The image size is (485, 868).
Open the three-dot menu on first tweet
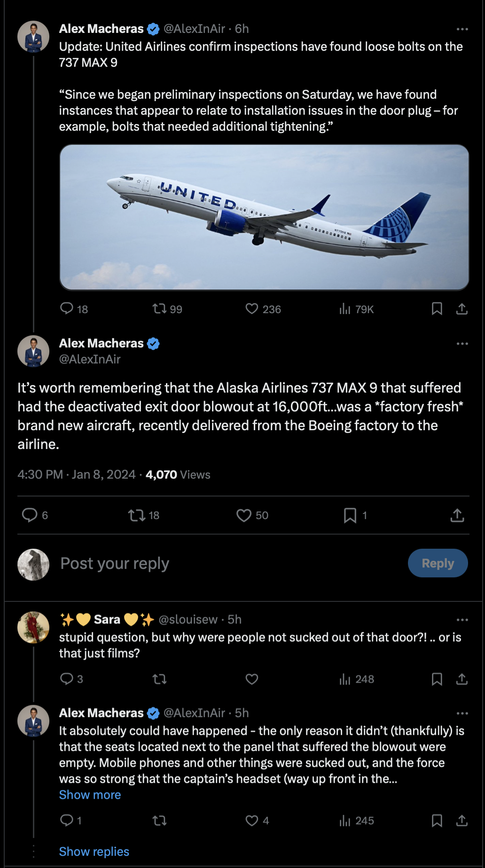tap(462, 29)
